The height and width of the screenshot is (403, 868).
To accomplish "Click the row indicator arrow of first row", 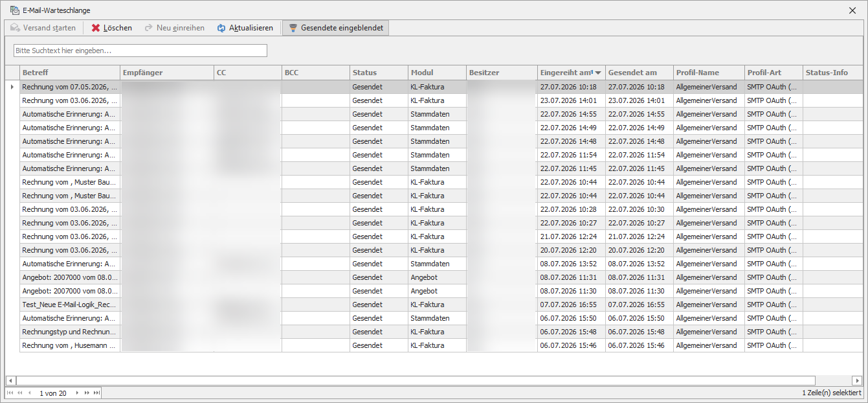I will (x=12, y=87).
